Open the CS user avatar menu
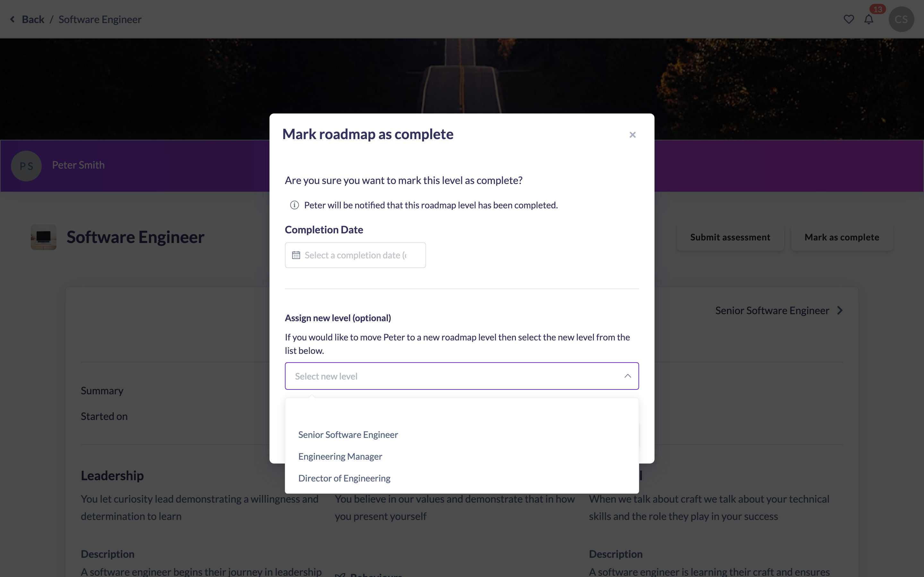Image resolution: width=924 pixels, height=577 pixels. tap(901, 20)
